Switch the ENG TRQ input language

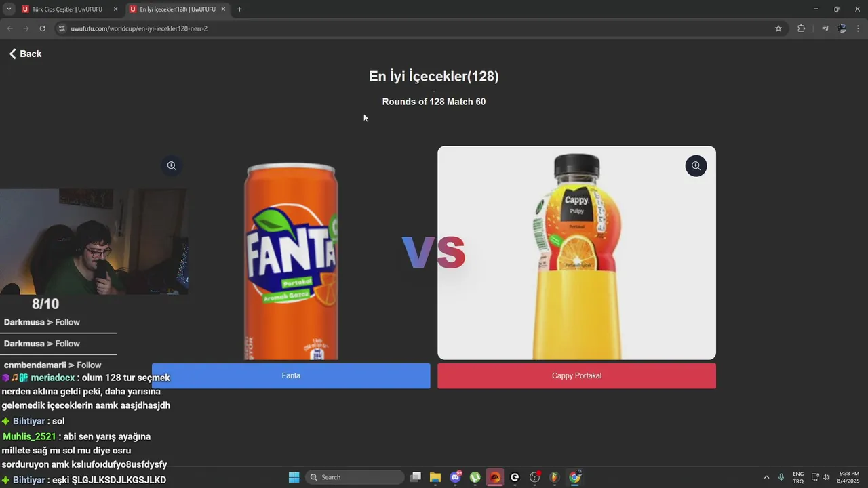point(798,477)
